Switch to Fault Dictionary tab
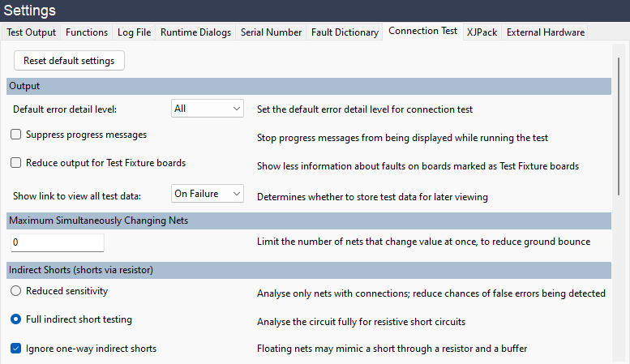630x364 pixels. click(x=345, y=32)
